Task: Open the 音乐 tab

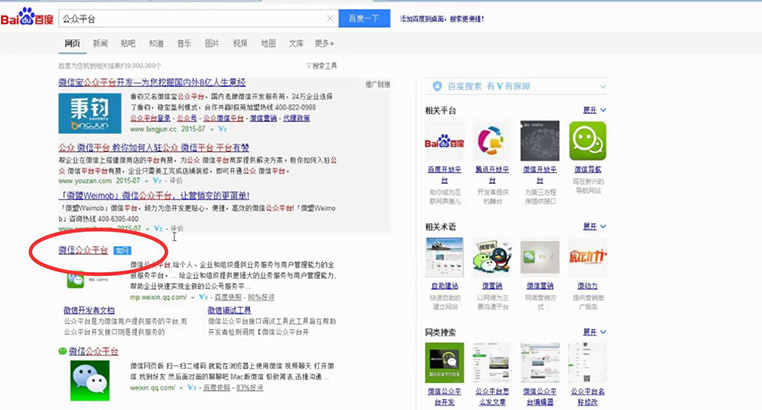Action: pyautogui.click(x=184, y=43)
